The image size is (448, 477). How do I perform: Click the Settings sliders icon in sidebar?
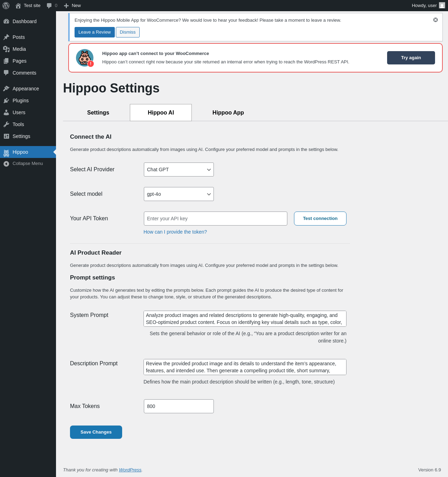(x=6, y=136)
